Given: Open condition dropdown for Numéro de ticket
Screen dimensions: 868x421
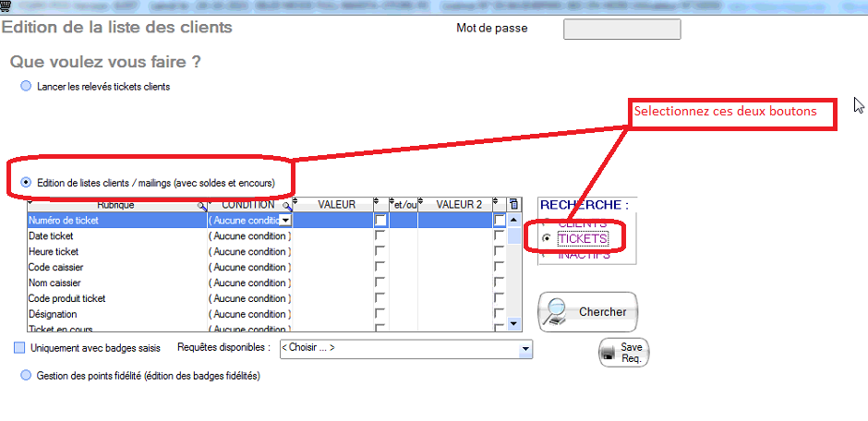Looking at the screenshot, I should (x=285, y=221).
